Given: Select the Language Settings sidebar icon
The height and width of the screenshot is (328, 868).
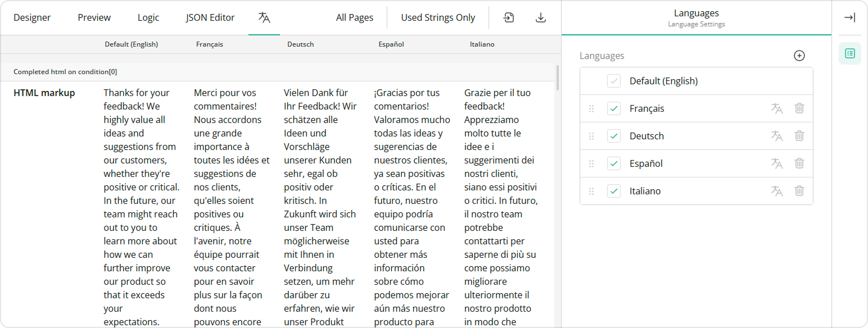Looking at the screenshot, I should point(850,53).
